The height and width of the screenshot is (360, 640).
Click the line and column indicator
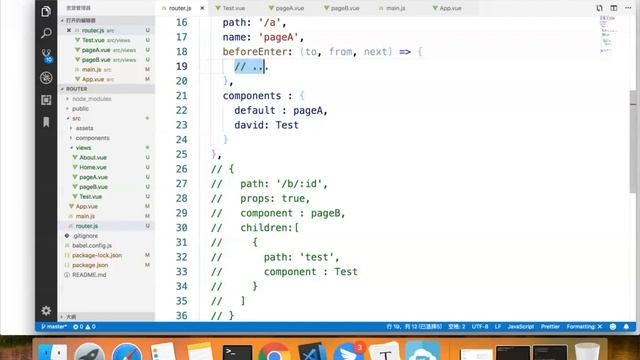tap(414, 327)
